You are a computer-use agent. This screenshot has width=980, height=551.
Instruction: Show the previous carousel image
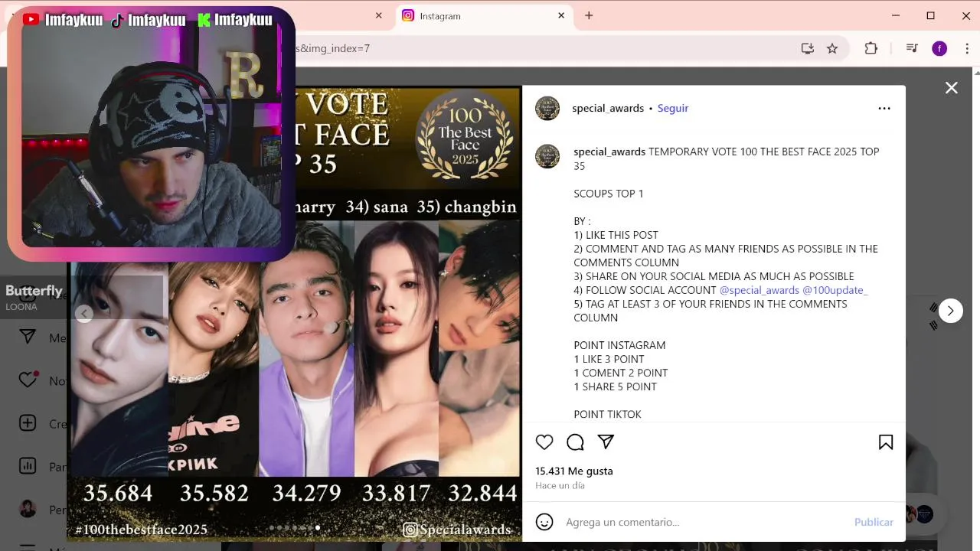point(84,313)
